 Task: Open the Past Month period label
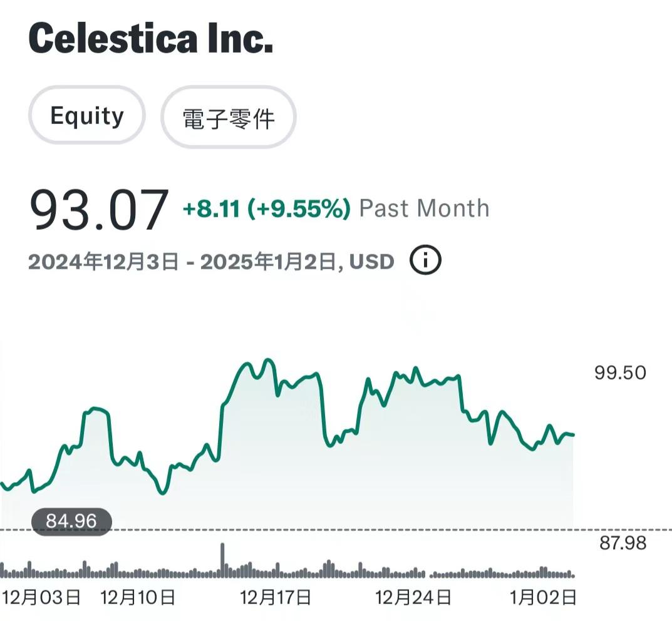[x=424, y=208]
